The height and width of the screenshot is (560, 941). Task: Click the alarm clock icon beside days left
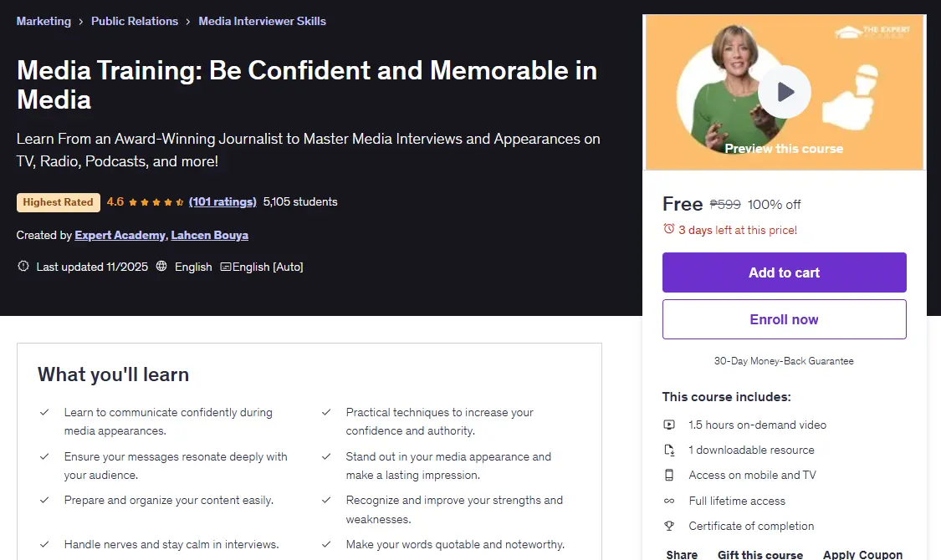pyautogui.click(x=668, y=229)
